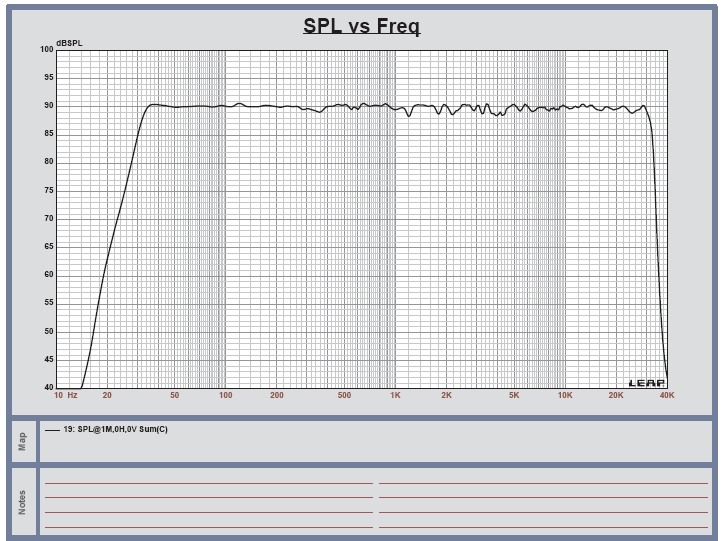Click the '10 Hz' frequency axis label
This screenshot has width=722, height=541.
point(65,396)
